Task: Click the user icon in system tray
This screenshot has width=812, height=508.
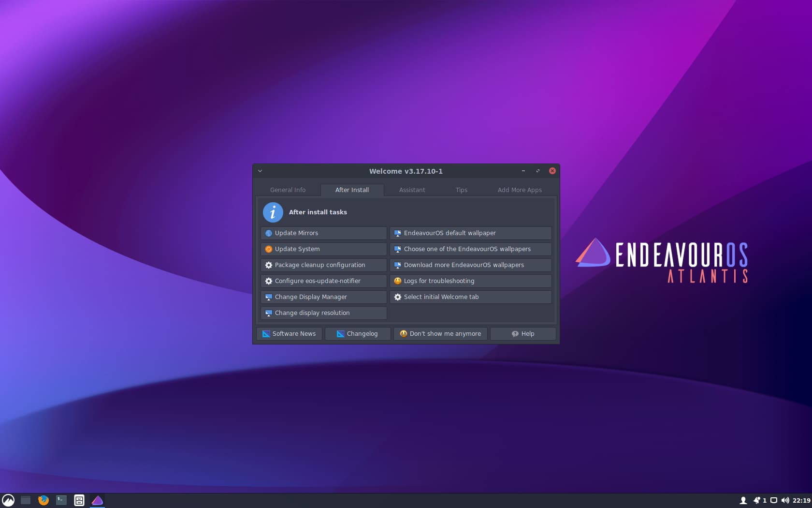Action: (743, 501)
